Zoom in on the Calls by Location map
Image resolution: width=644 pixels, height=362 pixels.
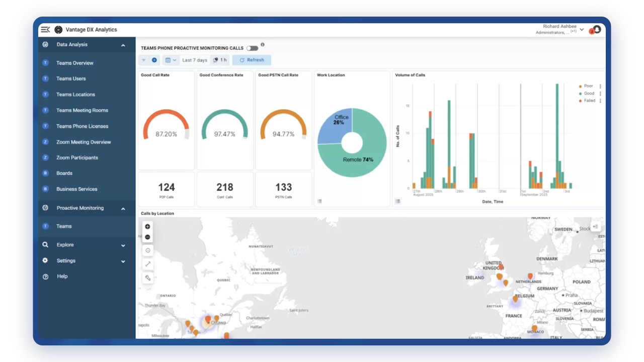(x=147, y=227)
